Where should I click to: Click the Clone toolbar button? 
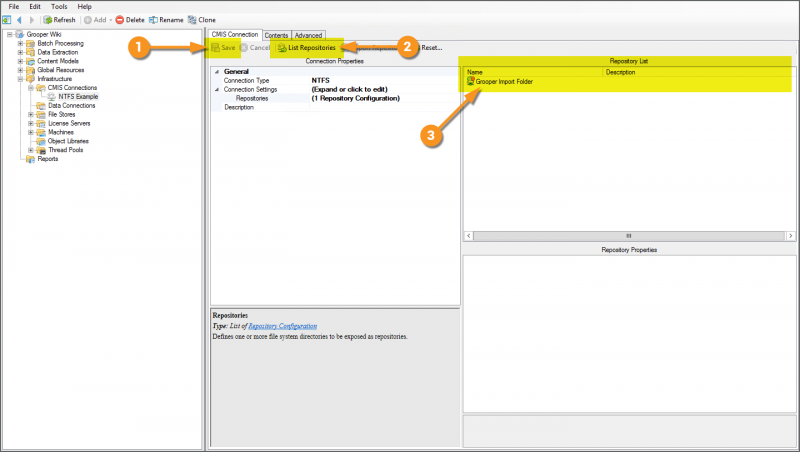click(202, 20)
